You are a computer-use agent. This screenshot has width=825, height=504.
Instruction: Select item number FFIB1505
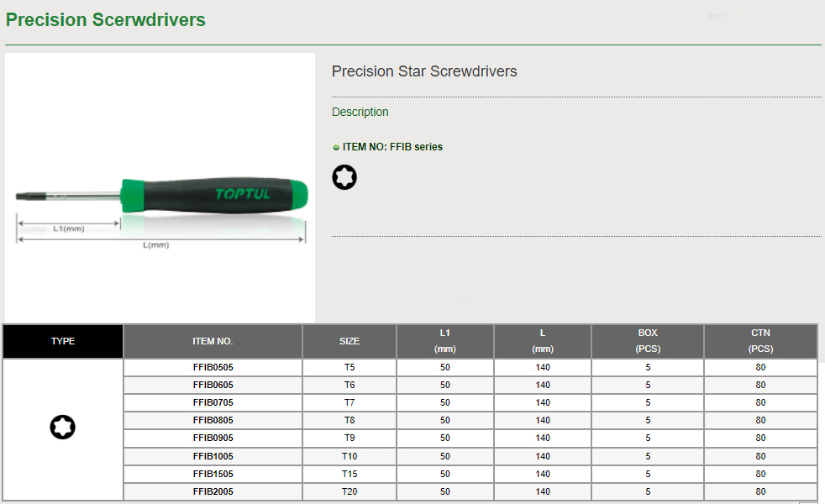click(213, 474)
